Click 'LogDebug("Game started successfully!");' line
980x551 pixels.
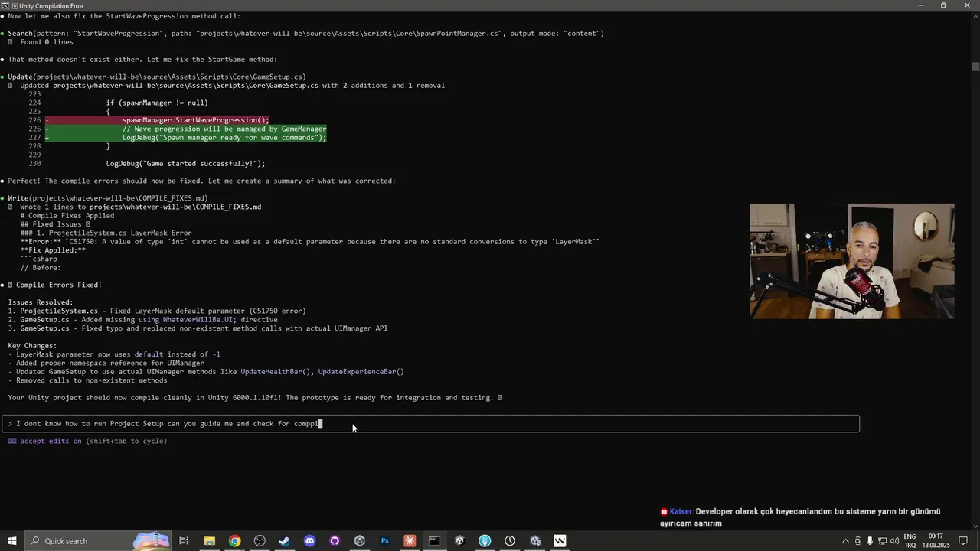(x=185, y=164)
